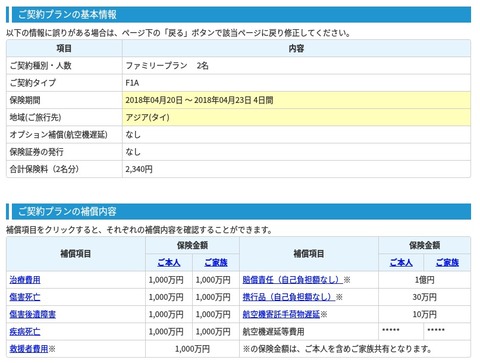Click the note about ※の保険金額 family sharing
The height and width of the screenshot is (363, 480).
point(337,349)
